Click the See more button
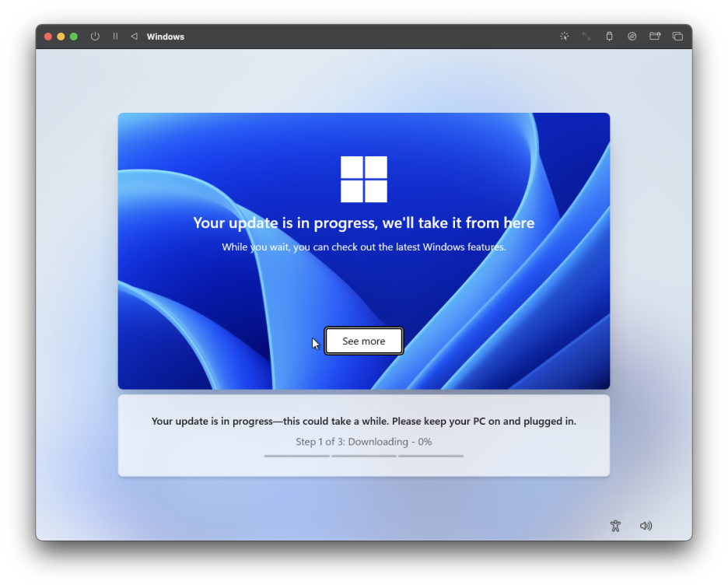The height and width of the screenshot is (588, 728). click(363, 341)
